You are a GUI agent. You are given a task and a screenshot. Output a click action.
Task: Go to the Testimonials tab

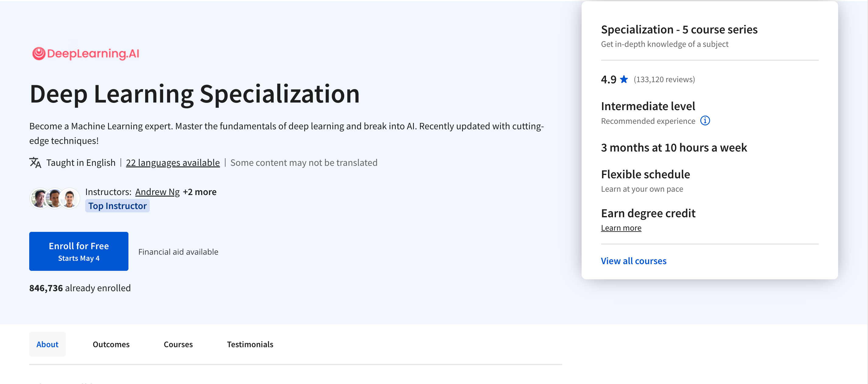click(250, 344)
